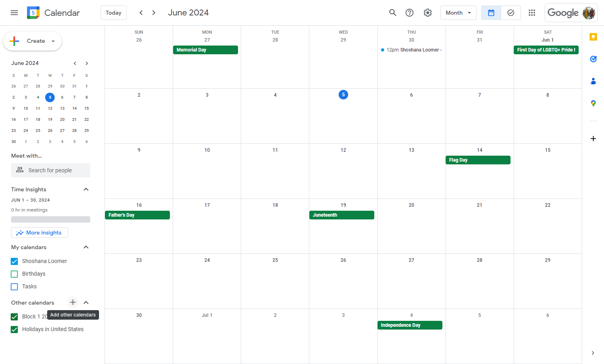The width and height of the screenshot is (604, 364).
Task: Click More insights button
Action: click(x=40, y=233)
